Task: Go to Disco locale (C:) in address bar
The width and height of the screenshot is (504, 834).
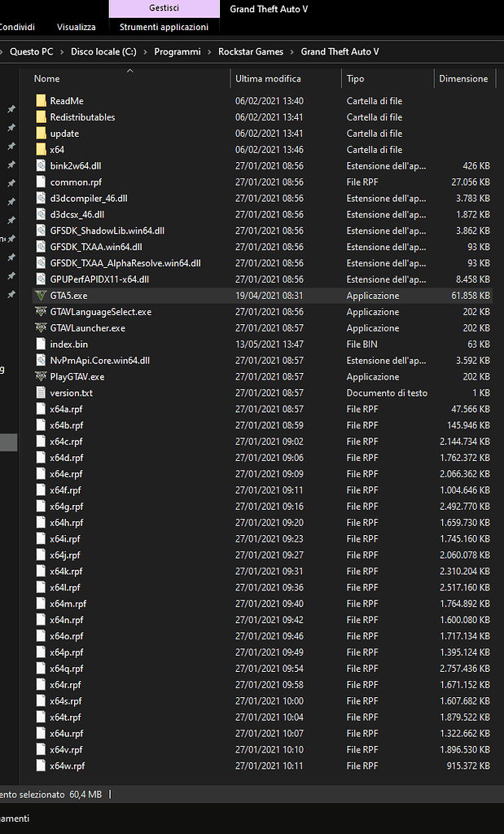Action: 103,51
